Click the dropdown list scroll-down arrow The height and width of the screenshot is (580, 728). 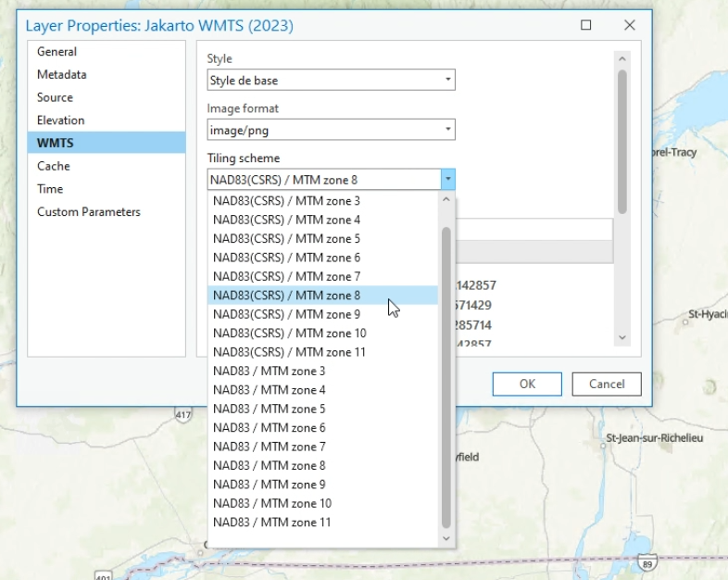pyautogui.click(x=446, y=537)
